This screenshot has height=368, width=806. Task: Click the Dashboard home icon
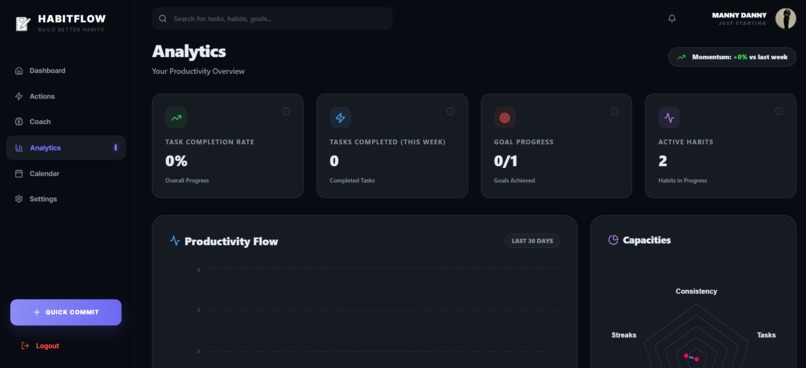tap(19, 71)
